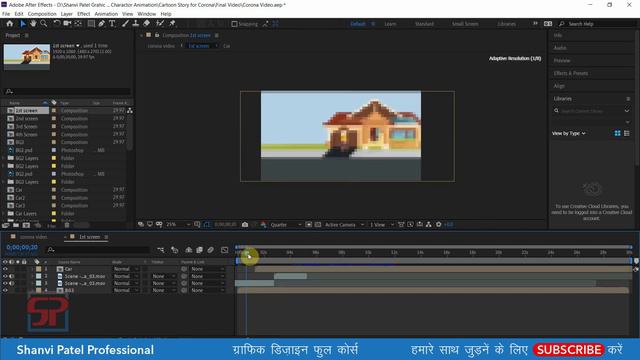Select the Brush tool

coord(126,24)
